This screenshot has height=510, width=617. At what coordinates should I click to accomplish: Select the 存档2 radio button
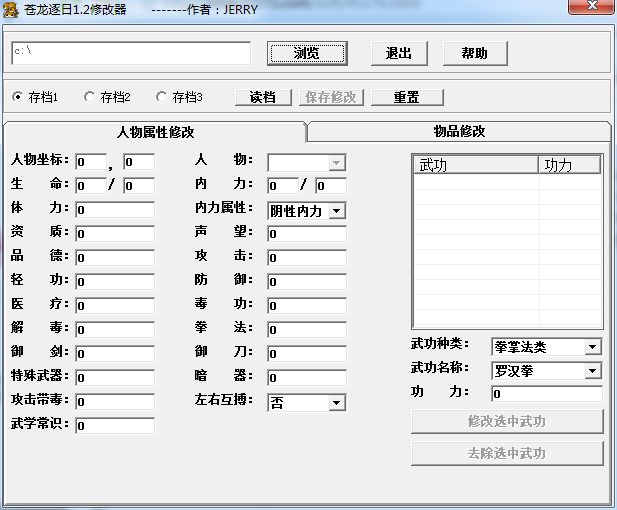[x=90, y=97]
